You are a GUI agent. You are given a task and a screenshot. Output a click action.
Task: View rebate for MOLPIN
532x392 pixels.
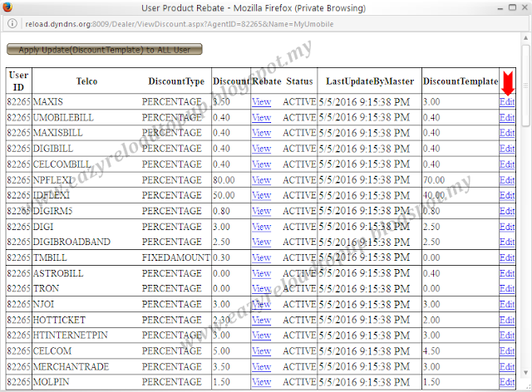coord(261,382)
